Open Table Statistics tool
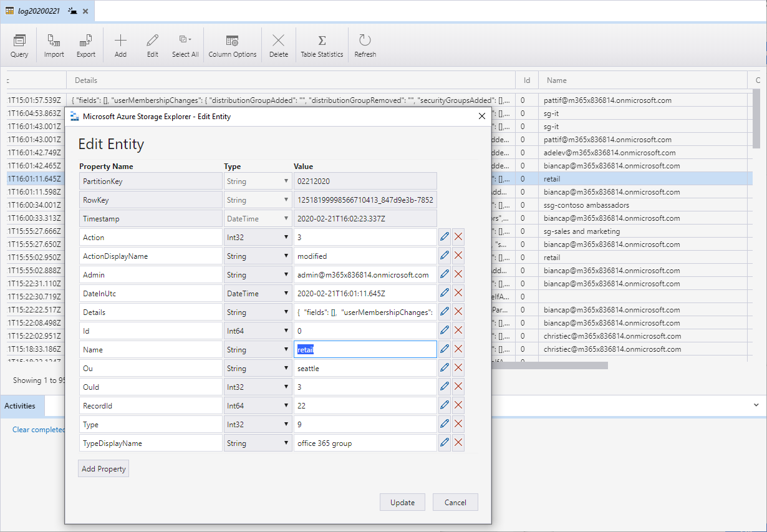This screenshot has width=767, height=532. (x=322, y=46)
